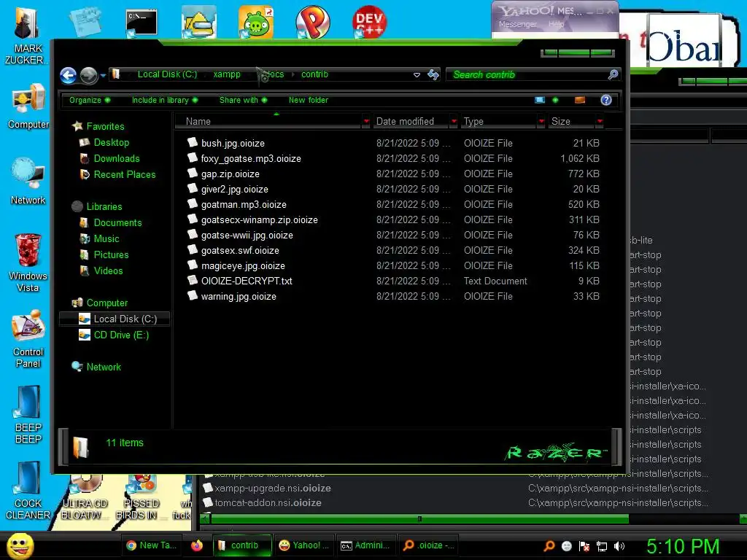Click the flag action center tray icon
Screen dimensions: 747x560
584,546
